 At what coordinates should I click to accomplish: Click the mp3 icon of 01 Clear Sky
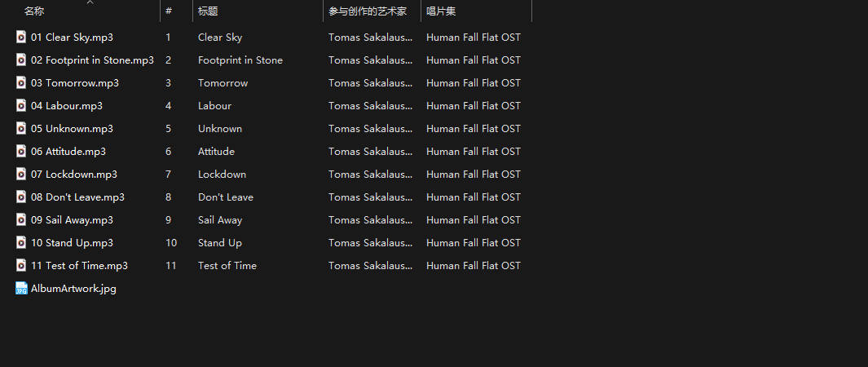(22, 37)
